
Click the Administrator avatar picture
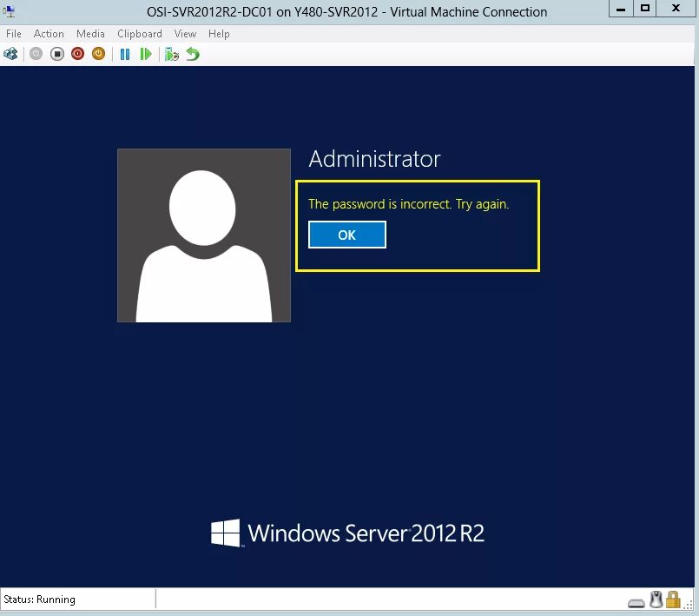tap(203, 235)
